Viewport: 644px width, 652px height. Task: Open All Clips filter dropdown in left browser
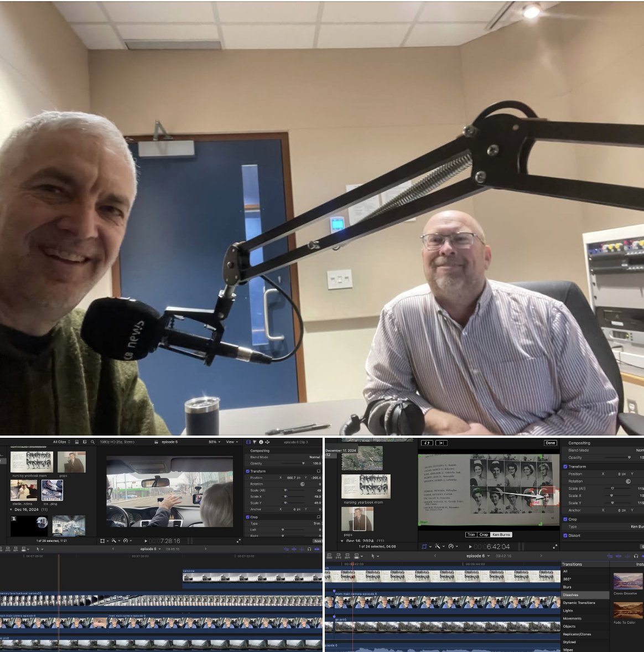(61, 442)
